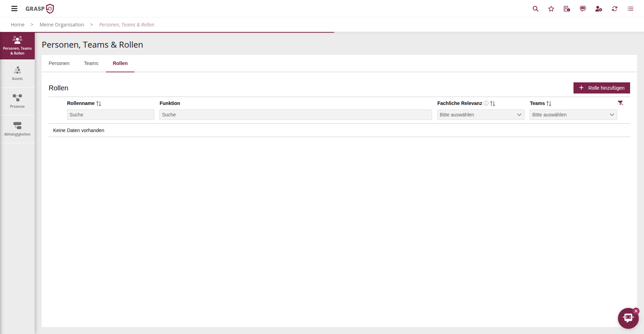Open the chatbot assistant bubble
The height and width of the screenshot is (334, 644).
click(628, 318)
